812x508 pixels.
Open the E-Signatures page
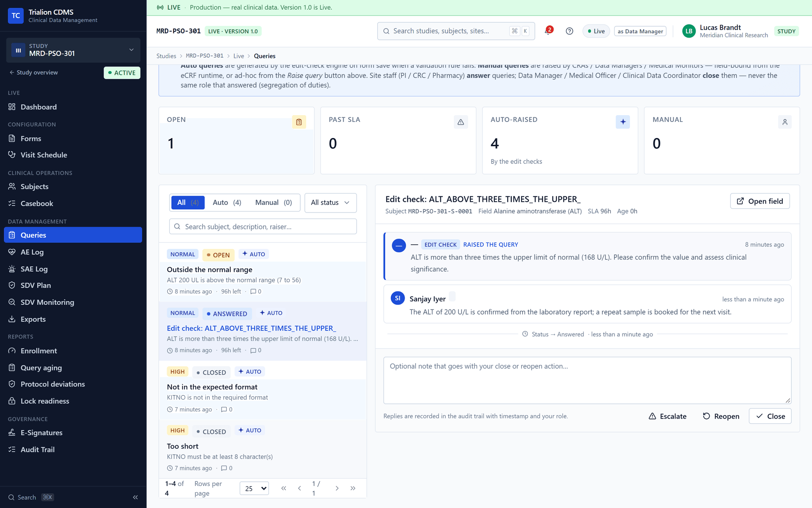pyautogui.click(x=73, y=433)
